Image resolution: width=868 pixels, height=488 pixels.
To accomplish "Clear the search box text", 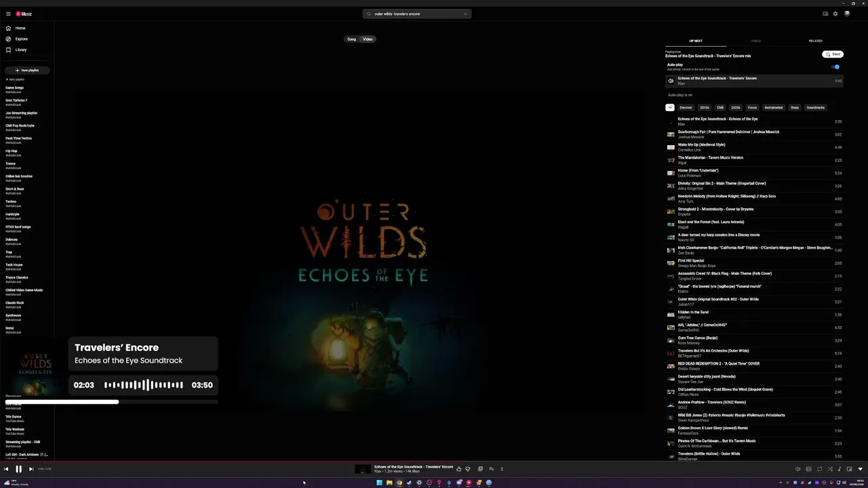I will coord(465,14).
